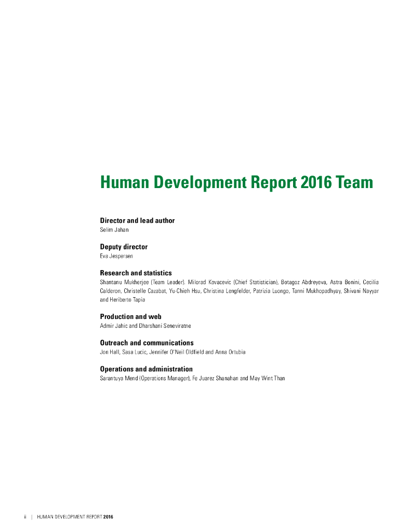411x532 pixels.
Task: Click 'and Heriberto Tapia' line
Action: coord(123,300)
